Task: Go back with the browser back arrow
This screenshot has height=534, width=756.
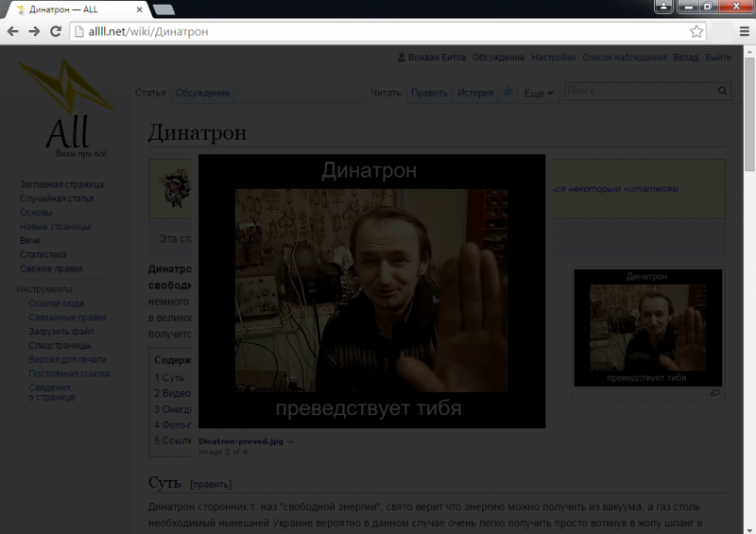Action: pyautogui.click(x=13, y=31)
